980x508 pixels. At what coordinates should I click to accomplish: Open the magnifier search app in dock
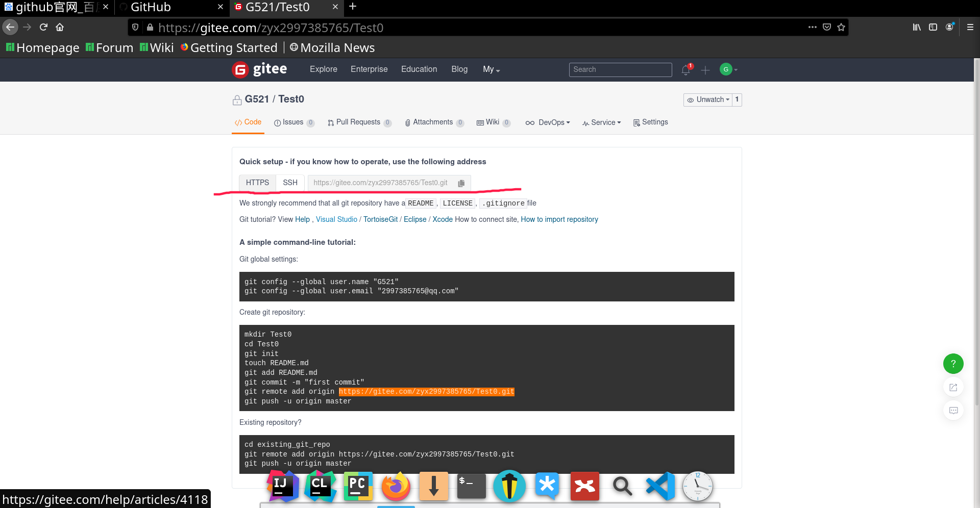tap(622, 486)
